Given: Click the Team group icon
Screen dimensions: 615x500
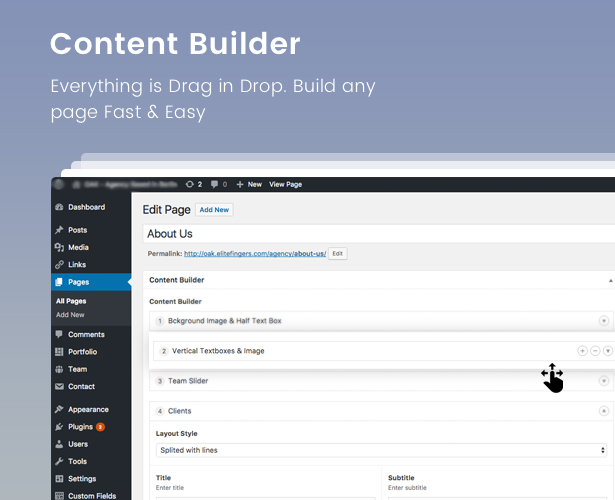Looking at the screenshot, I should click(x=59, y=369).
